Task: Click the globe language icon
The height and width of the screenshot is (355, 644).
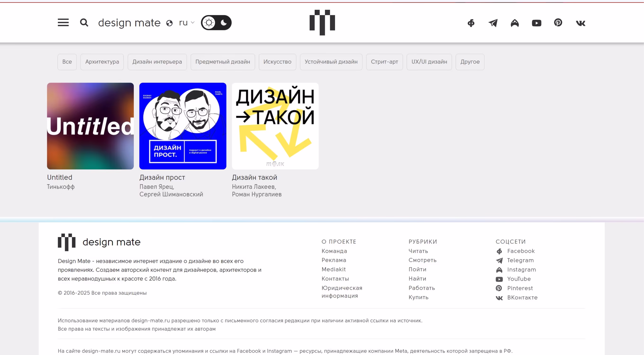Action: (170, 23)
